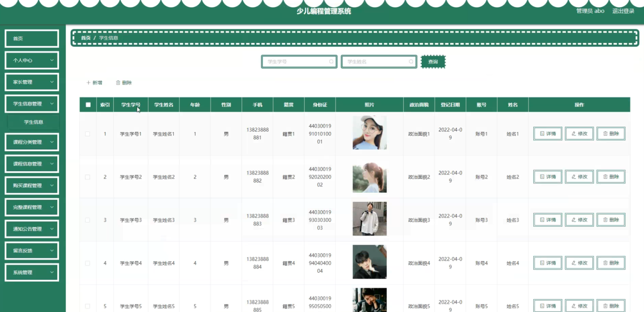Screen dimensions: 644x312
Task: Click the 账号4 cell
Action: [481, 263]
